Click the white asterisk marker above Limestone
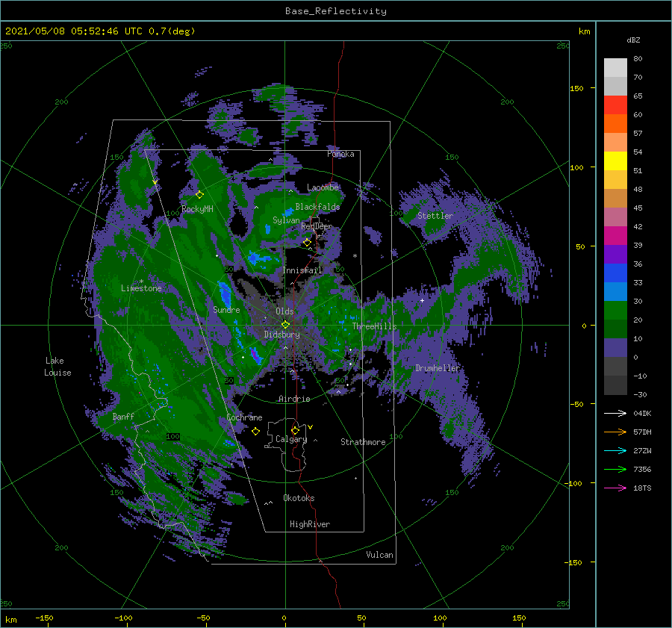The height and width of the screenshot is (628, 672). [141, 282]
